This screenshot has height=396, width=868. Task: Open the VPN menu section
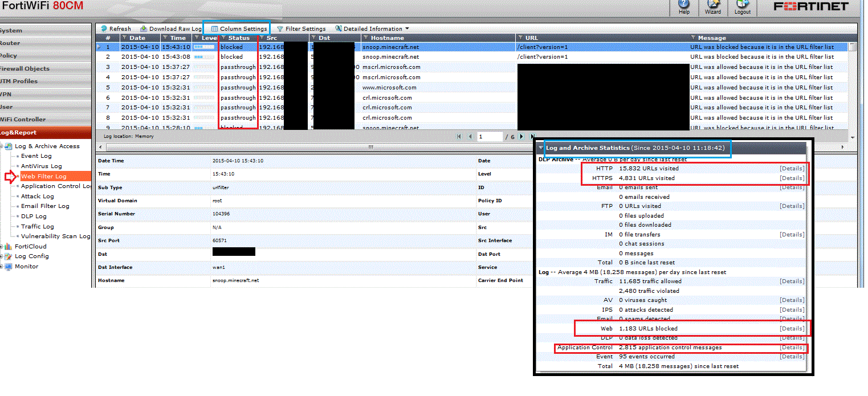pyautogui.click(x=46, y=94)
